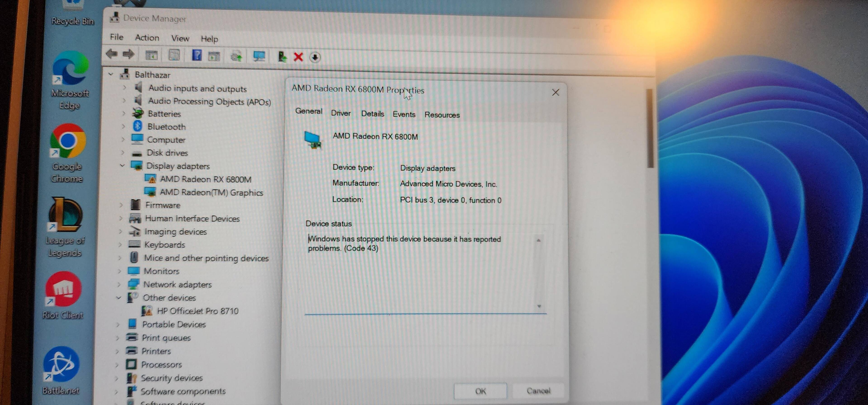Click the Device Manager vertical scrollbar

tap(650, 128)
